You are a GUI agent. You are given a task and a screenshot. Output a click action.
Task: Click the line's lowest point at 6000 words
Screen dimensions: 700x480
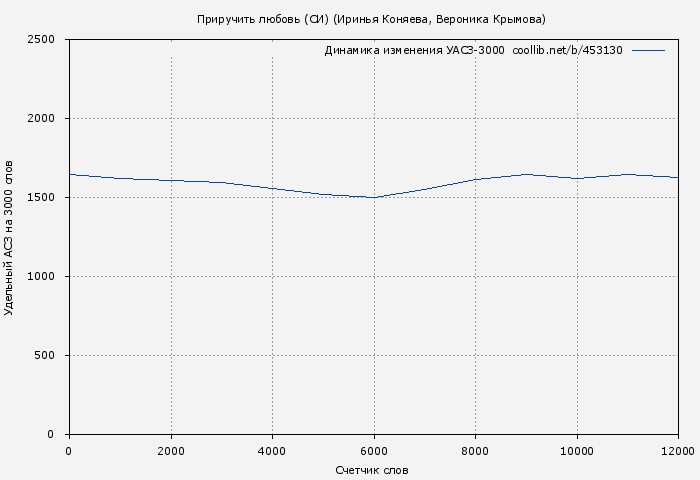374,197
